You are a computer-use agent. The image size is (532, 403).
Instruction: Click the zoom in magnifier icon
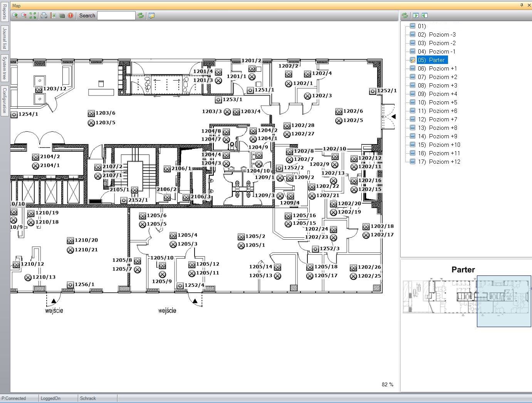15,15
